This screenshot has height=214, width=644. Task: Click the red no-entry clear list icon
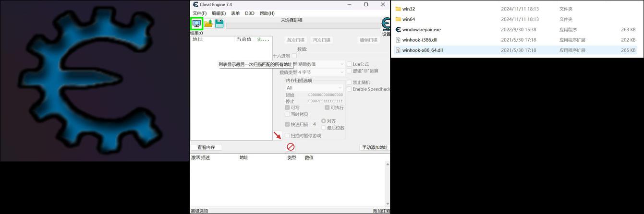(x=291, y=147)
